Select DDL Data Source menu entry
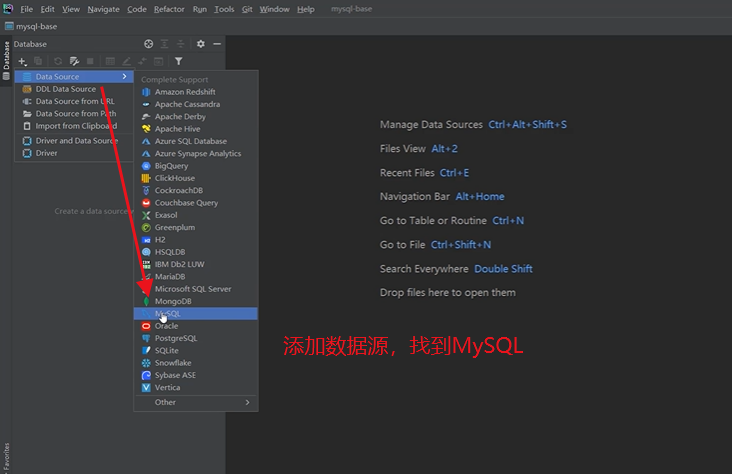 74,89
